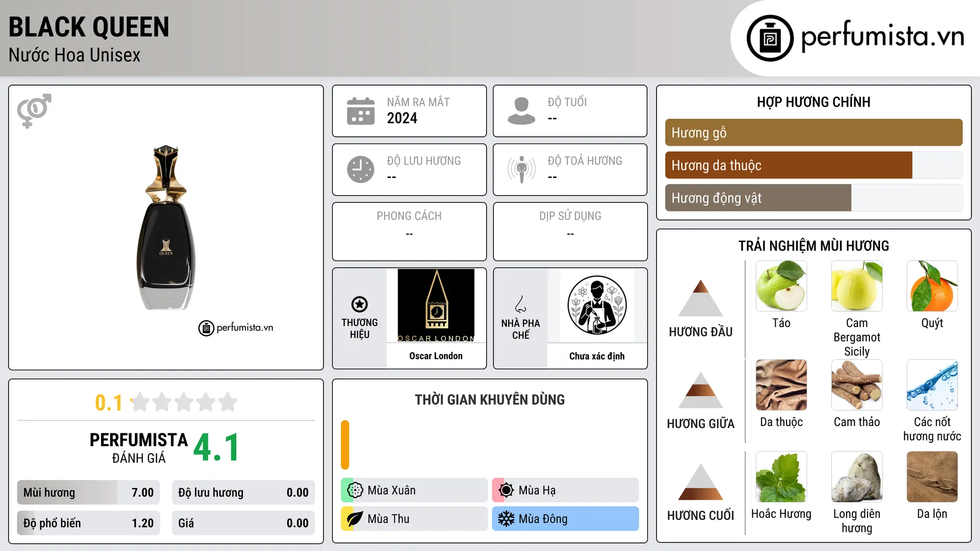
Task: Click the PERFUMISTA ĐÁNH GIÁ label
Action: tap(139, 448)
